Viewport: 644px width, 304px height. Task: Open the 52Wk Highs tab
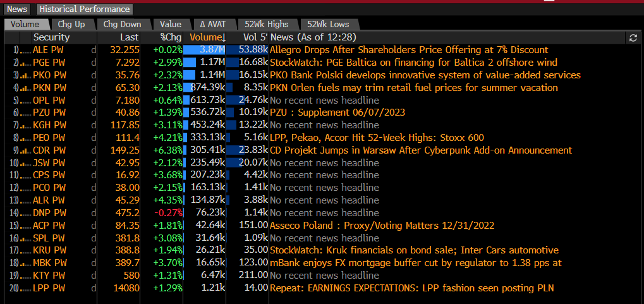click(x=267, y=24)
